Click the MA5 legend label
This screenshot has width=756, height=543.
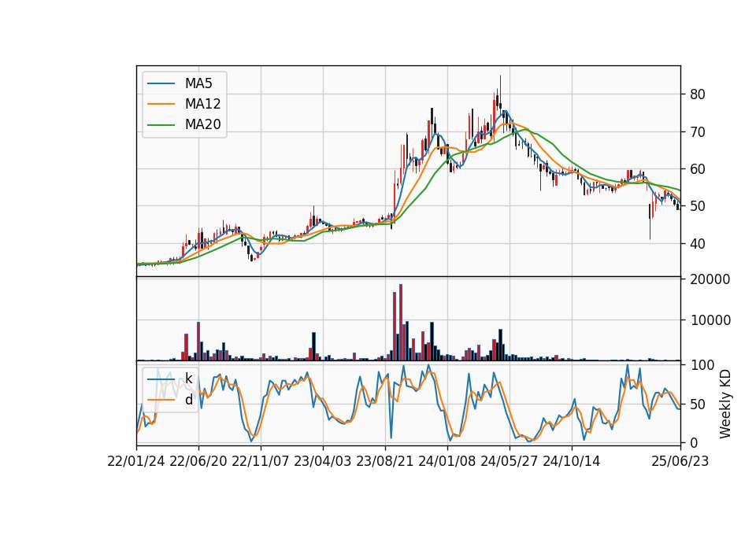click(198, 83)
